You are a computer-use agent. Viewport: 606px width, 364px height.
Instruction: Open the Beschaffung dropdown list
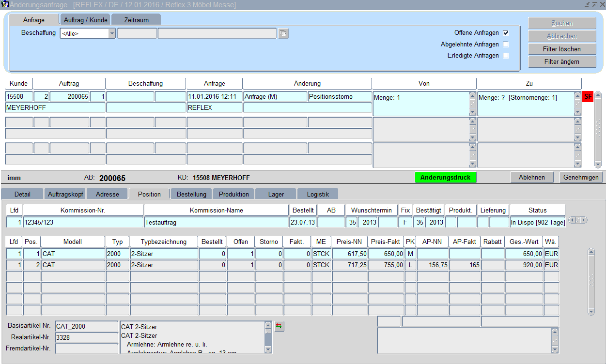pyautogui.click(x=112, y=33)
